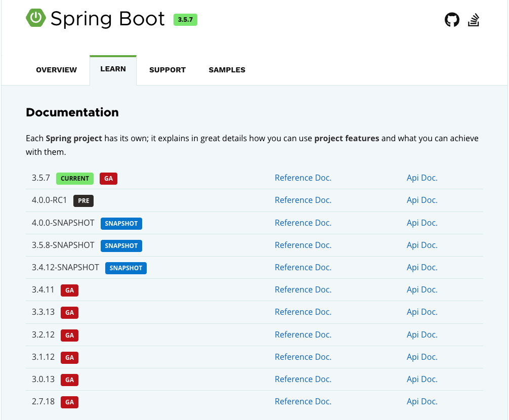The image size is (509, 420).
Task: Click the black PRE badge
Action: tap(83, 200)
